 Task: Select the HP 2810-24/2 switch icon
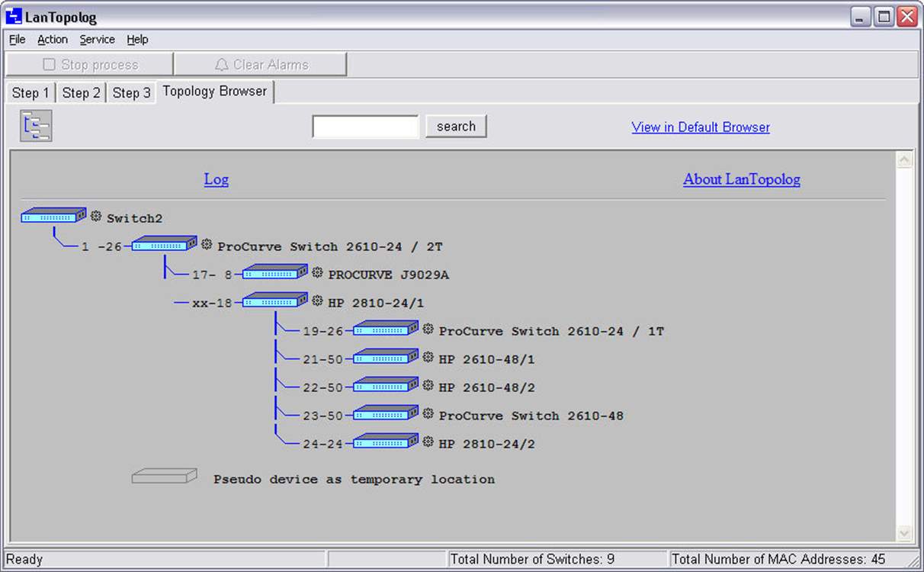click(386, 442)
